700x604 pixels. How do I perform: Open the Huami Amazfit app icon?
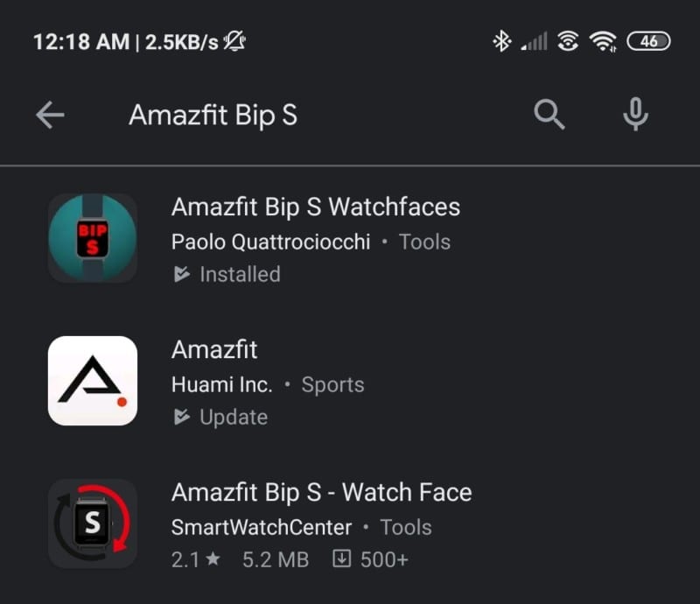point(93,381)
